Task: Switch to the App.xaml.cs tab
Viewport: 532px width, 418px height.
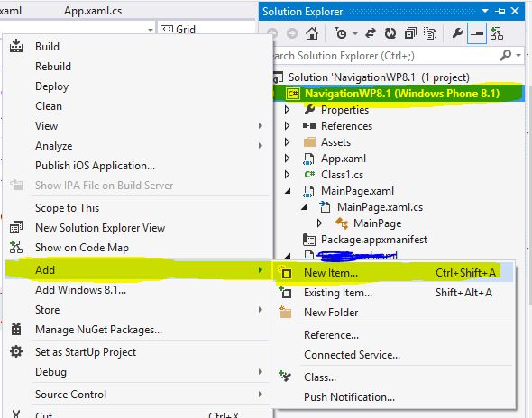Action: [93, 11]
